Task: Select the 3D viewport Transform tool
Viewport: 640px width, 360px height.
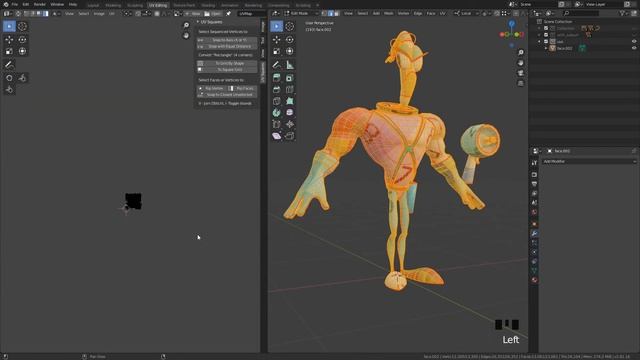Action: 289,51
